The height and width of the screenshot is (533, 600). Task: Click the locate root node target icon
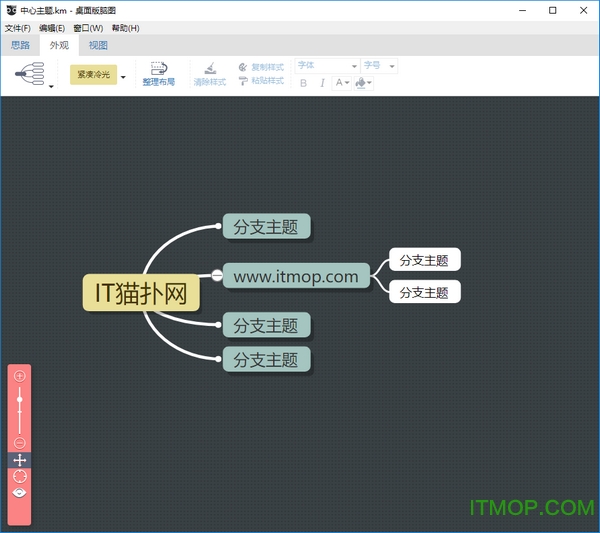pos(20,477)
